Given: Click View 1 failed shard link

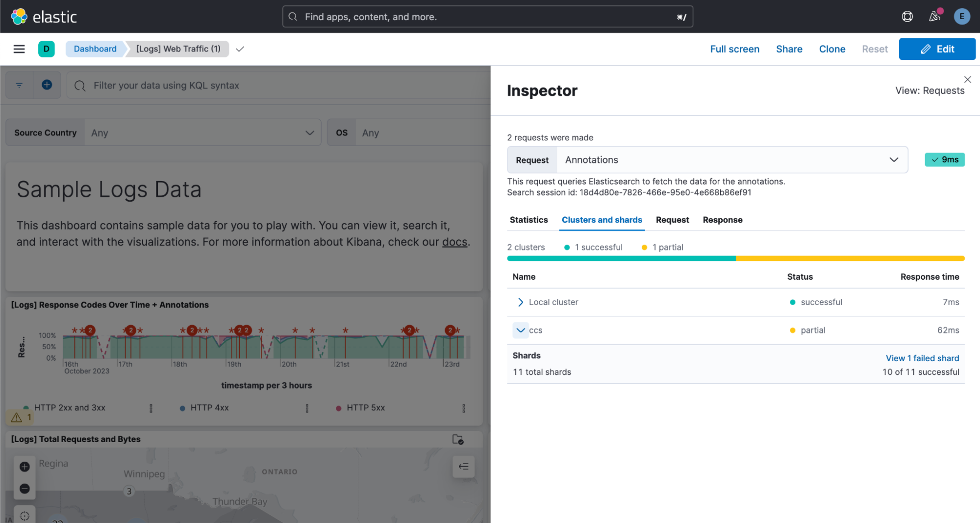Looking at the screenshot, I should [922, 358].
